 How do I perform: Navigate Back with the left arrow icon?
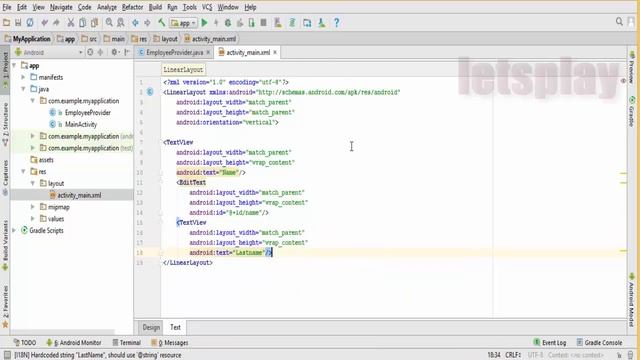coord(135,23)
